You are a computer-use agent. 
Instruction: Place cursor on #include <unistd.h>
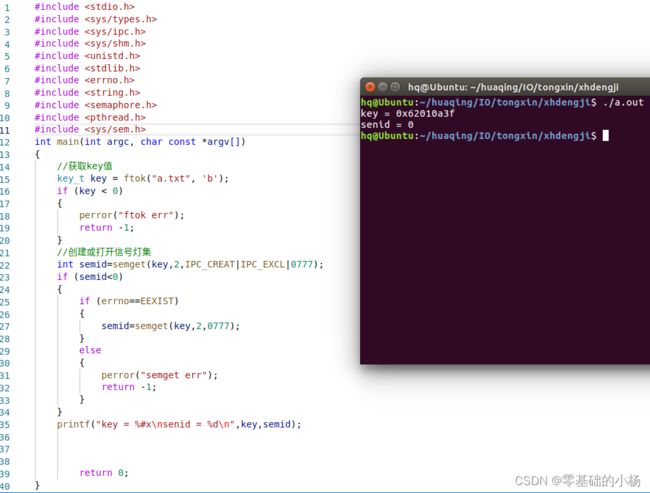pyautogui.click(x=87, y=56)
